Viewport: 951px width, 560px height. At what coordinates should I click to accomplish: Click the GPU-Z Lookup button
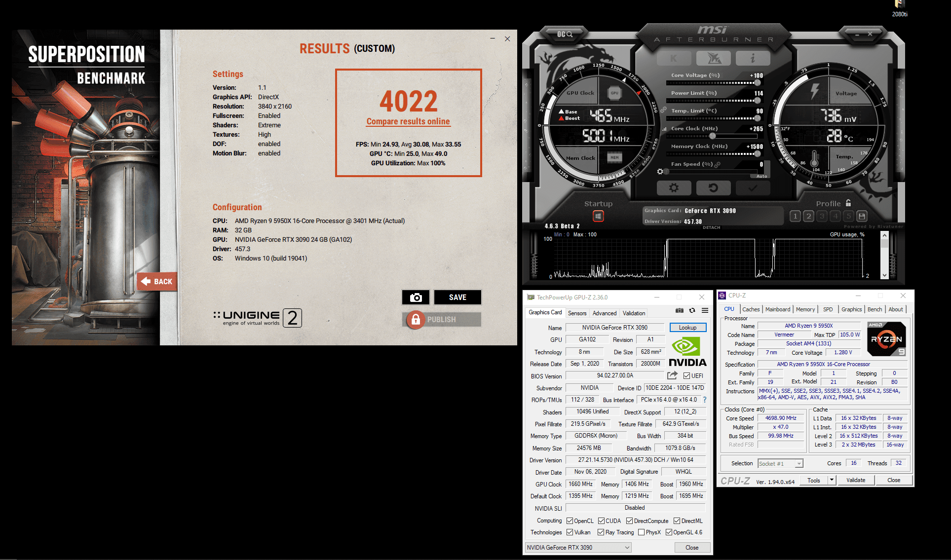point(687,328)
